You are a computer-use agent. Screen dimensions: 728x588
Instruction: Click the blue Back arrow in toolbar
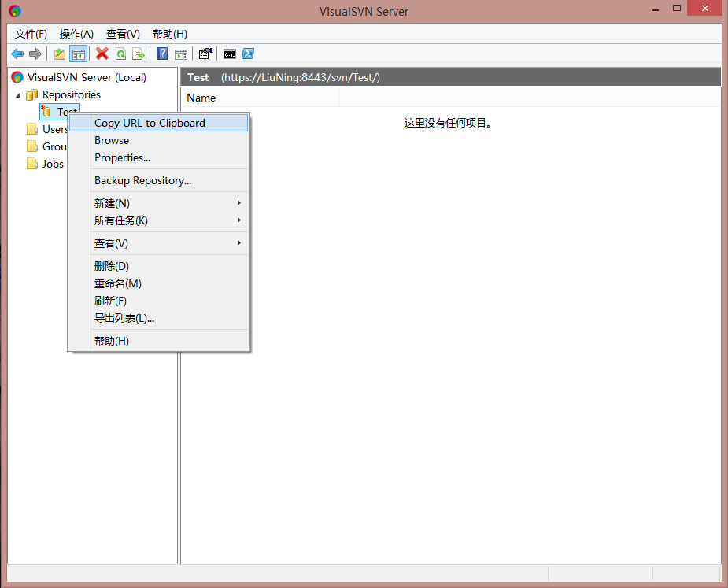[x=17, y=54]
